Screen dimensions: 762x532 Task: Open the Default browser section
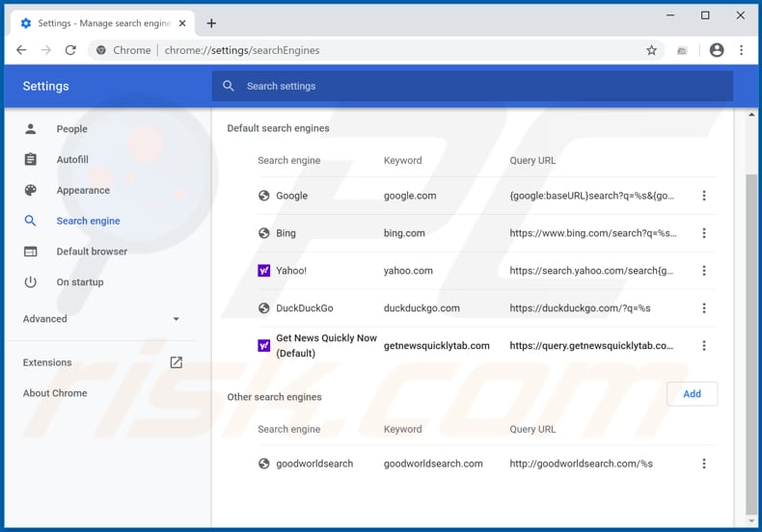pyautogui.click(x=92, y=252)
